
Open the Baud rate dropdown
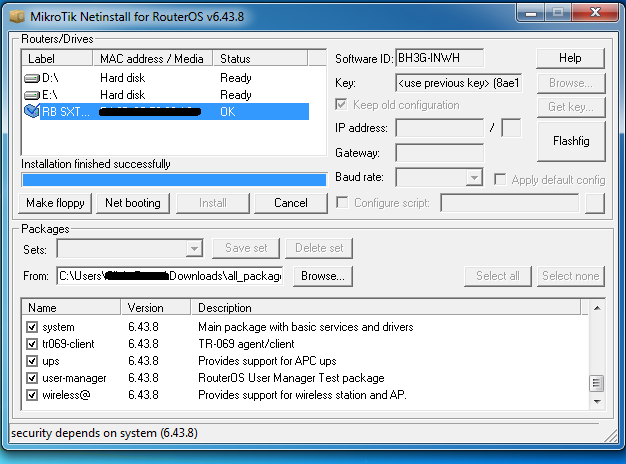[474, 177]
